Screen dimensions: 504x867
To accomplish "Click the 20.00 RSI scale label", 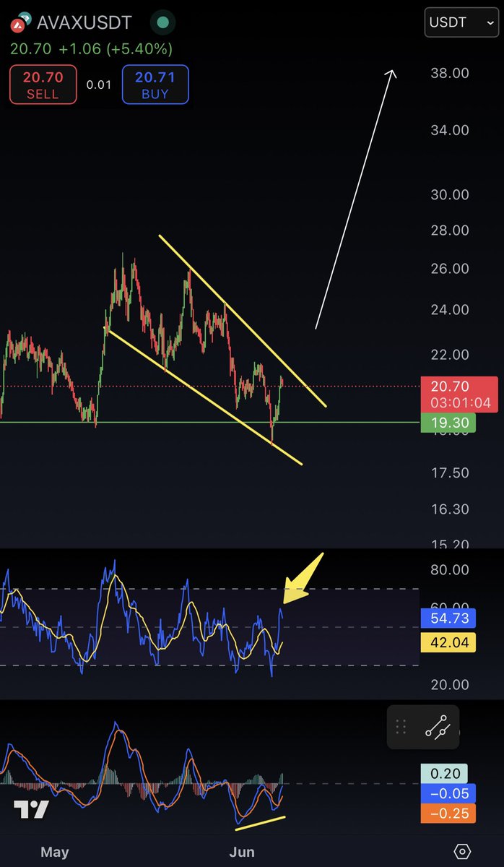I will pyautogui.click(x=450, y=684).
